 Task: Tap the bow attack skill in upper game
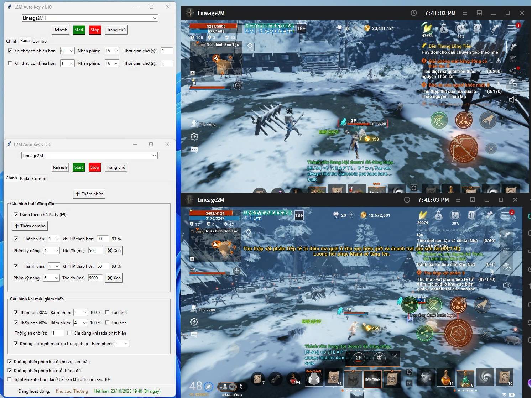point(464,148)
